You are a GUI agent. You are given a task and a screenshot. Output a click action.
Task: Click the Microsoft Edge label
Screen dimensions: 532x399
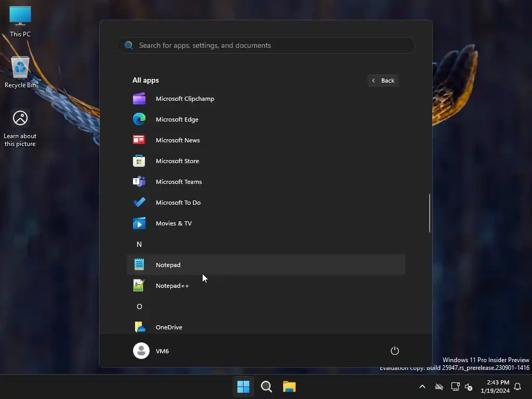177,119
